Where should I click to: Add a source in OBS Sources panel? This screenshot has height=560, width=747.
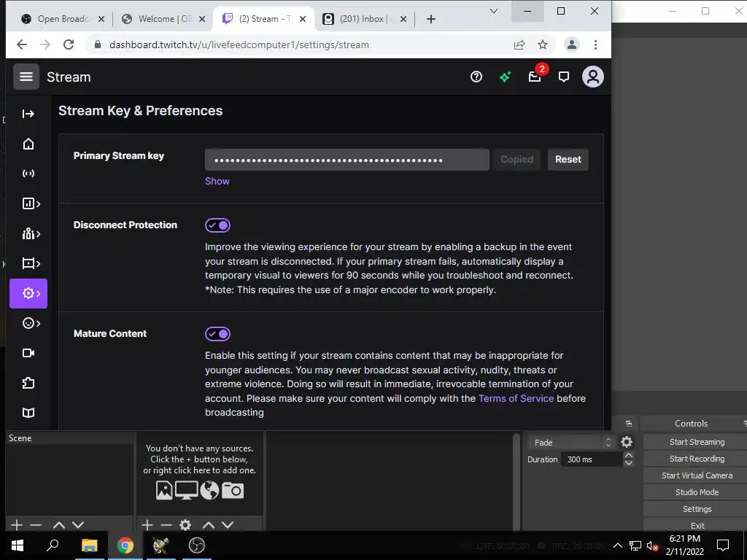[x=147, y=525]
